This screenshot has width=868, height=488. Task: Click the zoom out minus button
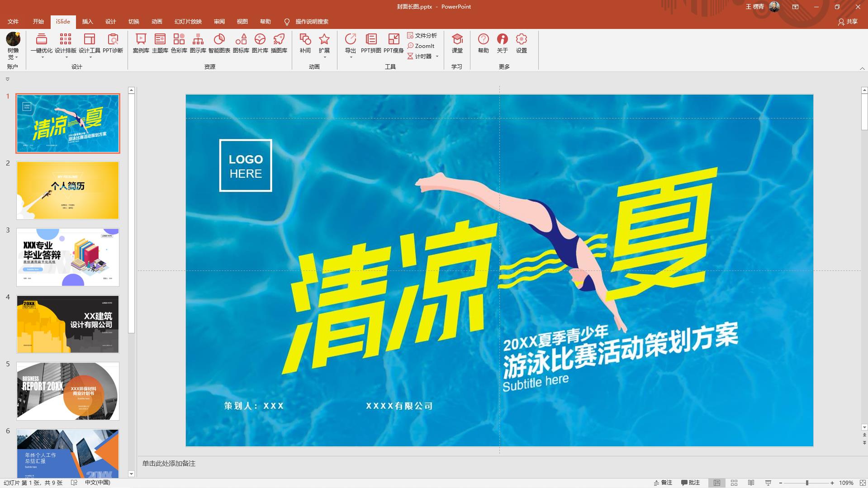click(781, 483)
